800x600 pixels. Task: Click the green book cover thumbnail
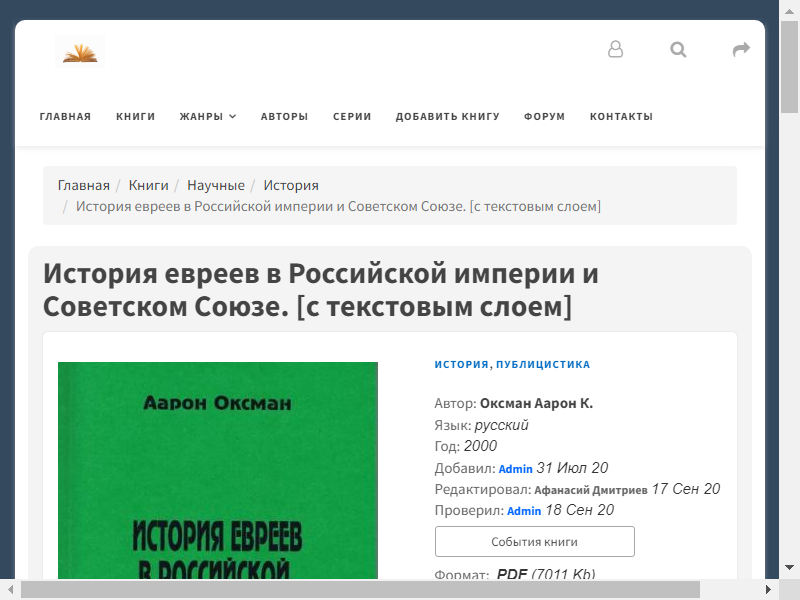[218, 470]
